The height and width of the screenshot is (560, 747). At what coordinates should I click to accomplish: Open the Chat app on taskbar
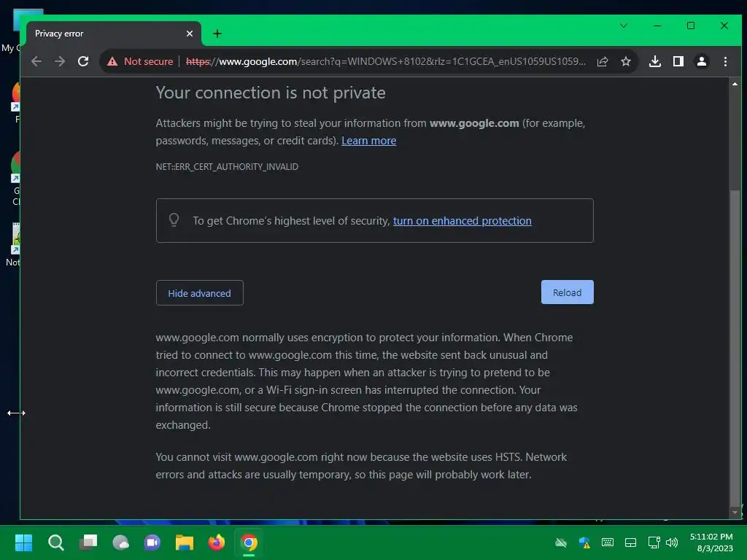click(152, 542)
